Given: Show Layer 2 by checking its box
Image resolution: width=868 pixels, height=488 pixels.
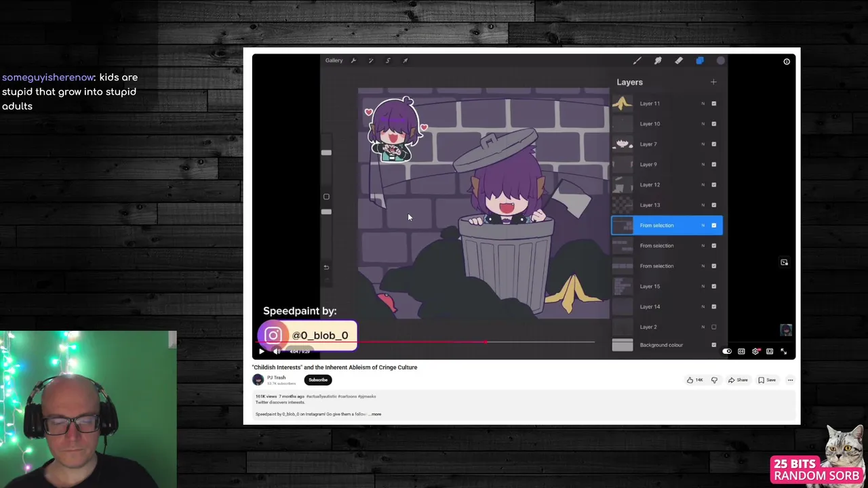Looking at the screenshot, I should pos(713,327).
